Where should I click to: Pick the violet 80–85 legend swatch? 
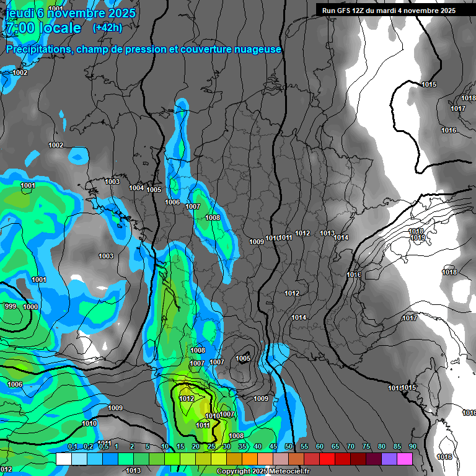click(389, 459)
